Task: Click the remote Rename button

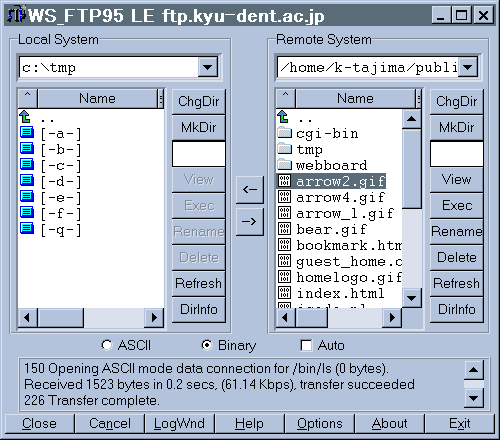Action: [457, 231]
